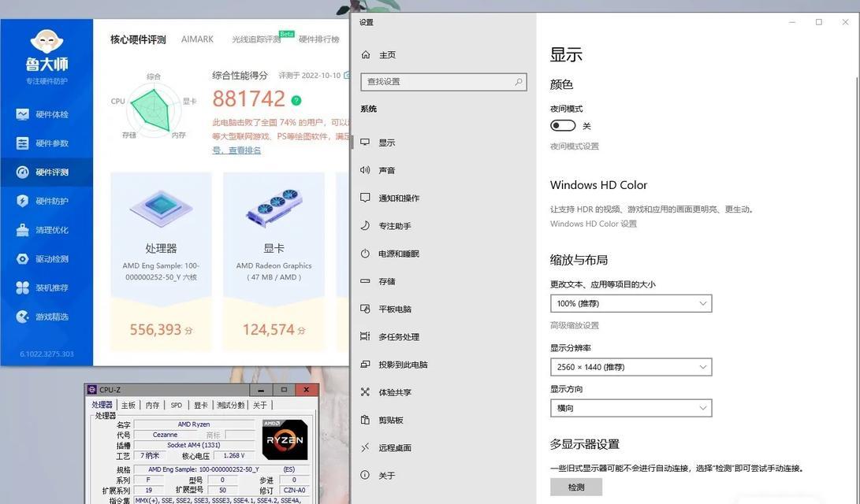Open 夜间模式设置 link

(x=574, y=146)
